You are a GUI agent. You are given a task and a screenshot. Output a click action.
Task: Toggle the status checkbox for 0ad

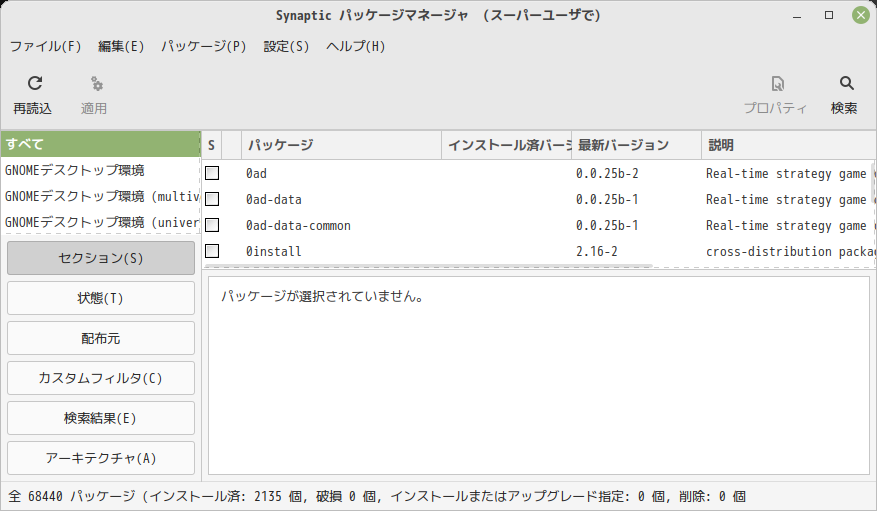(x=212, y=173)
